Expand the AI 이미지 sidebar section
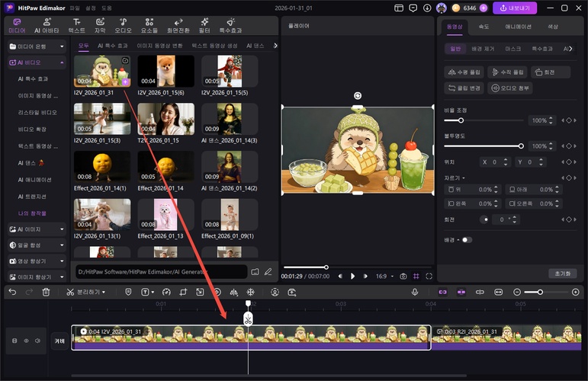This screenshot has height=381, width=588. click(x=37, y=229)
